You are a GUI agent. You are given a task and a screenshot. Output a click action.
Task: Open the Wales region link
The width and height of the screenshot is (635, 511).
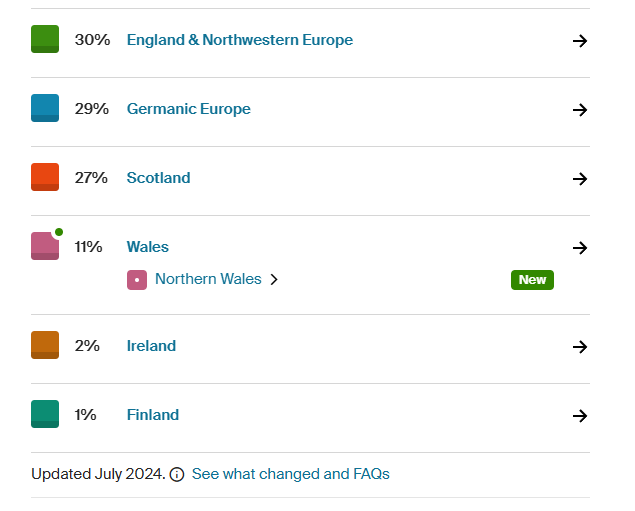tap(147, 247)
